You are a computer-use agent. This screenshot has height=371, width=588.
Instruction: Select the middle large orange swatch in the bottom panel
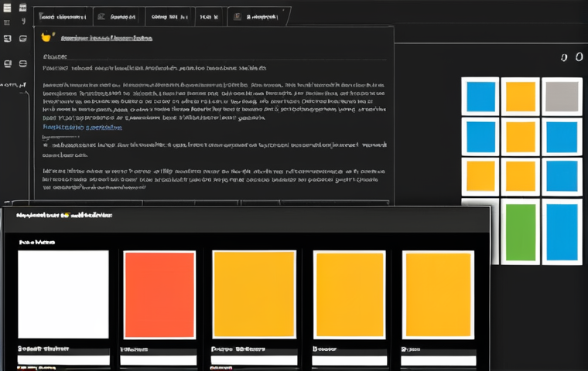point(255,294)
